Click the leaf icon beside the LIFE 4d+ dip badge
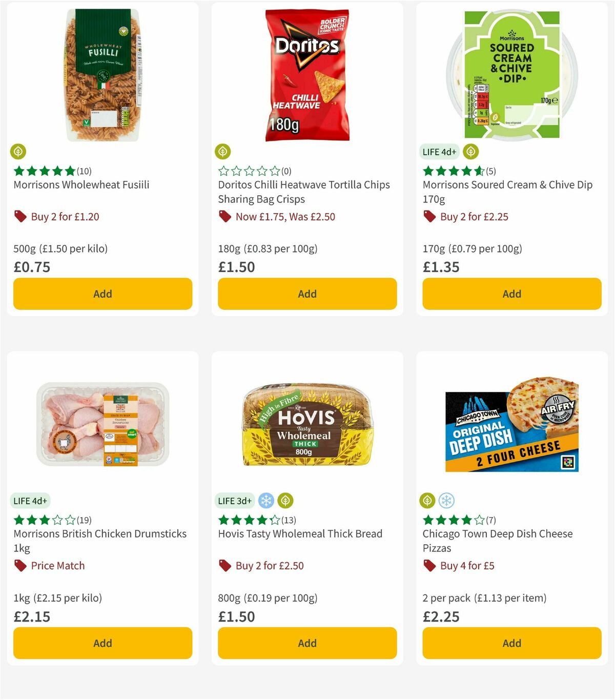615x700 pixels. coord(470,152)
